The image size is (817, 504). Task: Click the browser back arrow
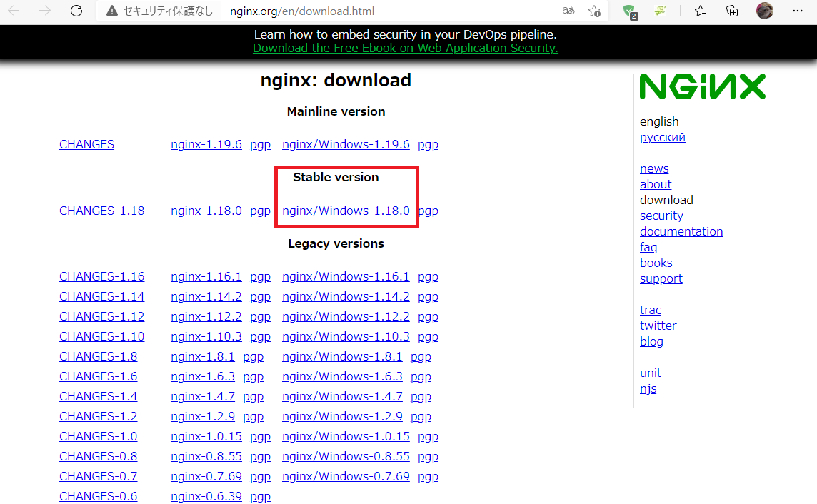[14, 11]
